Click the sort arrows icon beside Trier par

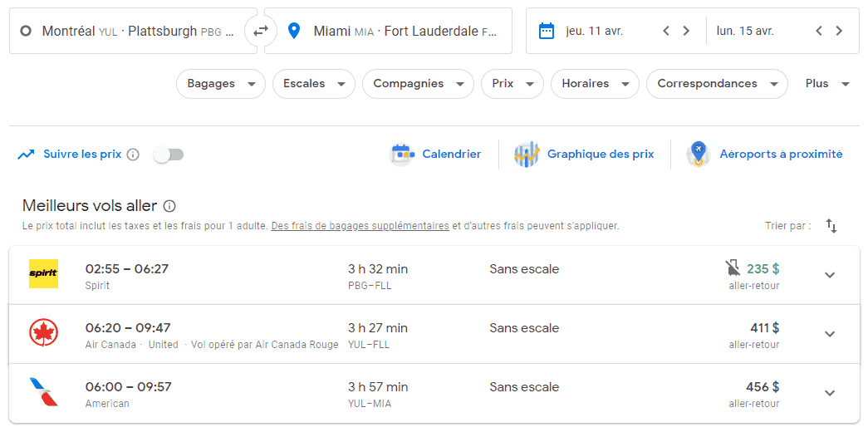[831, 226]
